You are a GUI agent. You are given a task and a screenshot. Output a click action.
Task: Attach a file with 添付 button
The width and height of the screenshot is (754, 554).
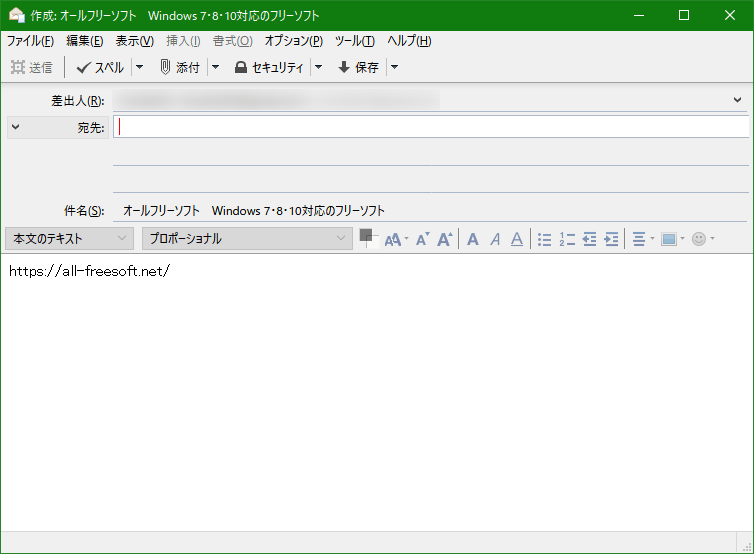point(180,67)
